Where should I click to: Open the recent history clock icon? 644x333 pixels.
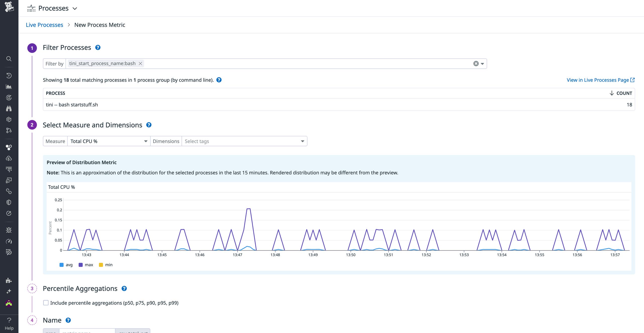[9, 75]
